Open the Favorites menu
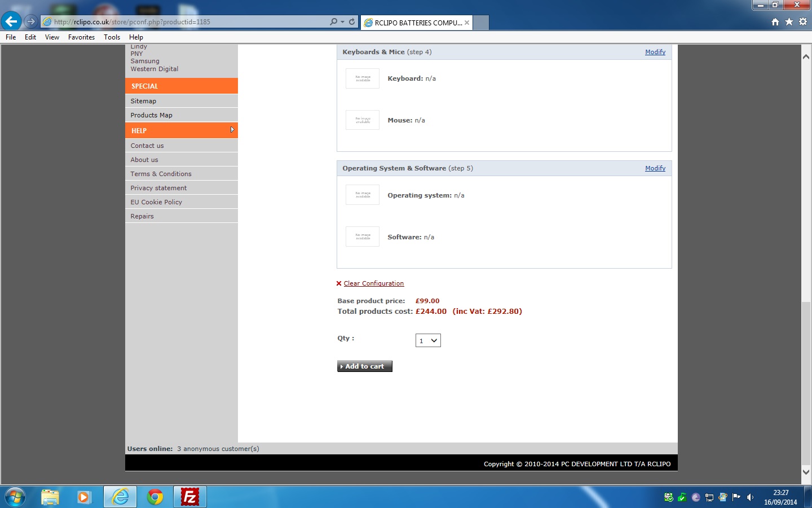Viewport: 812px width, 508px height. point(81,37)
